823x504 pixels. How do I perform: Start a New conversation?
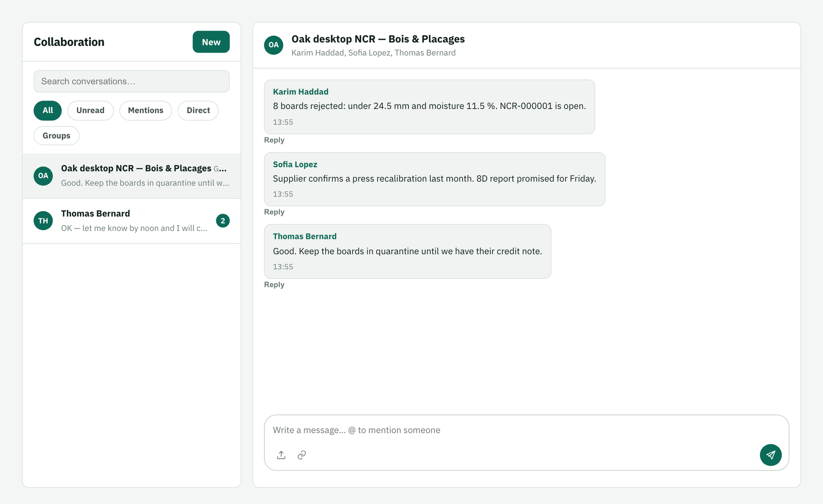click(211, 42)
